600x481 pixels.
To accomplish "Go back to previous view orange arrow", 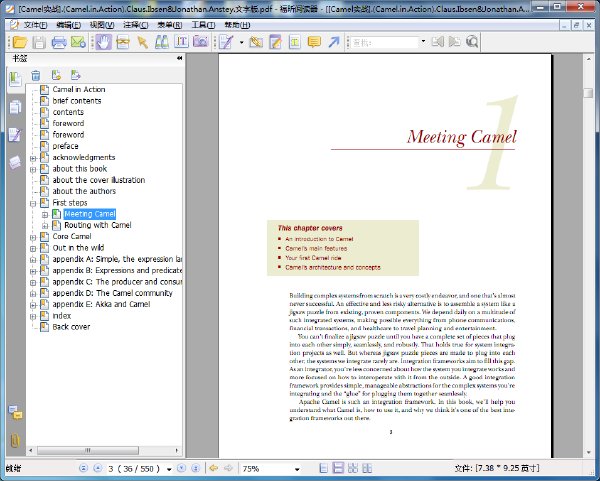I will [x=214, y=468].
